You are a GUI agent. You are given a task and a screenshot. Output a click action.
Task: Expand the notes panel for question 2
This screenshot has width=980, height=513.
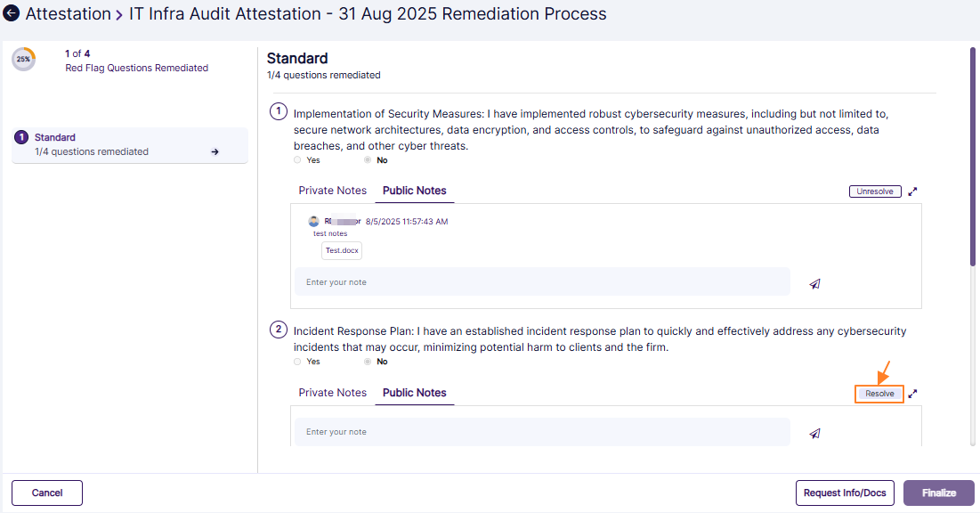point(912,394)
